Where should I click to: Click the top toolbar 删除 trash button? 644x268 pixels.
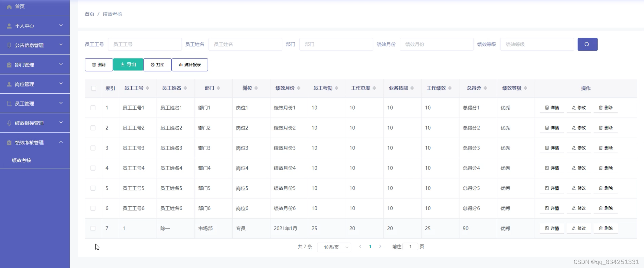(x=99, y=65)
